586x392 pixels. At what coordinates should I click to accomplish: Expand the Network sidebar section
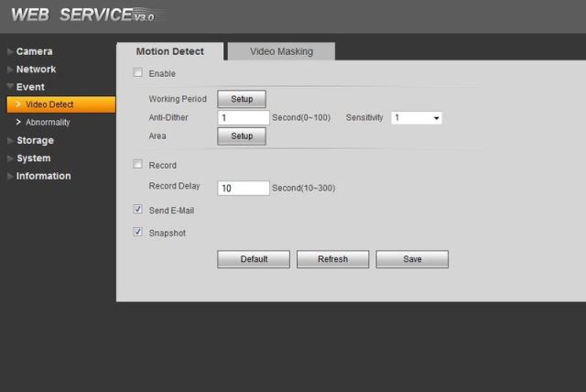click(x=36, y=70)
